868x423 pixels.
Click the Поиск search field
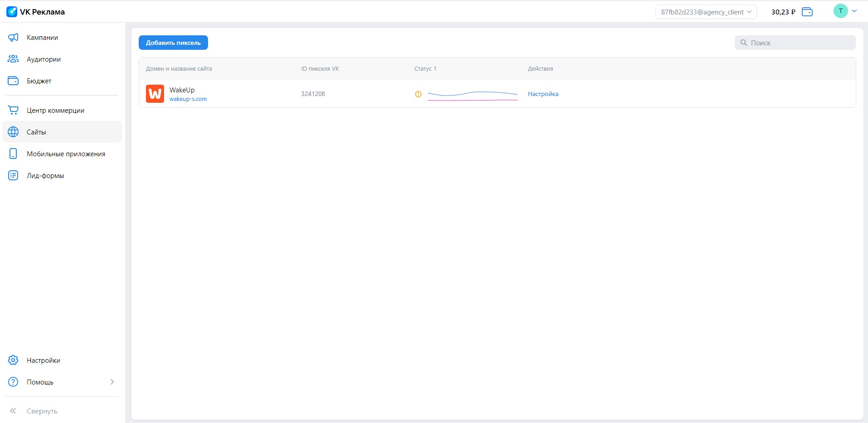tap(795, 43)
